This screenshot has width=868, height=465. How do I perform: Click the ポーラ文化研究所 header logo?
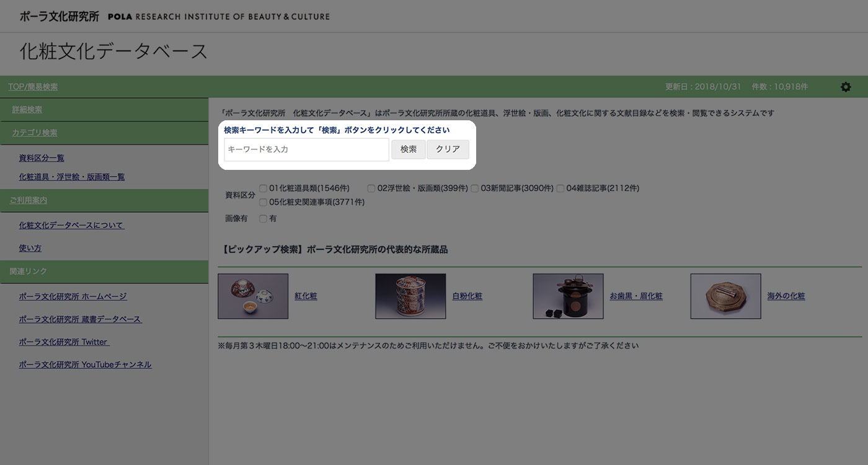click(x=174, y=17)
